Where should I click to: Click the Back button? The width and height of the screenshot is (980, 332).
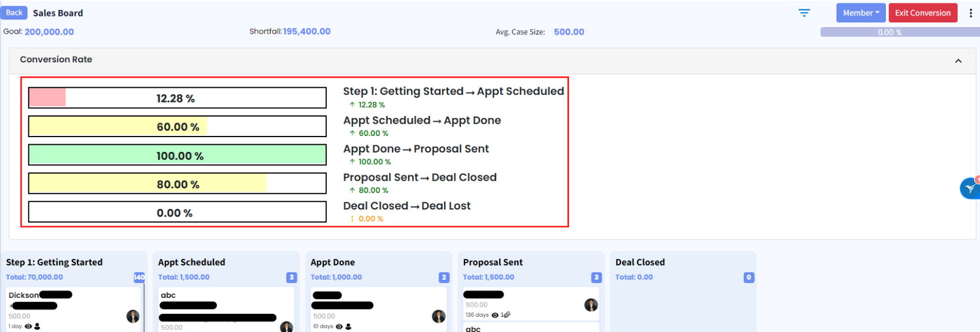pos(14,12)
